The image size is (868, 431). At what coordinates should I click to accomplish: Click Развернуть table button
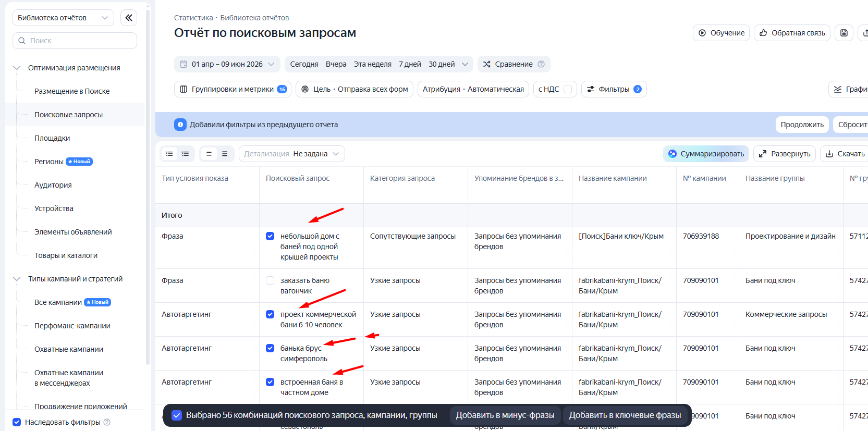pyautogui.click(x=785, y=154)
